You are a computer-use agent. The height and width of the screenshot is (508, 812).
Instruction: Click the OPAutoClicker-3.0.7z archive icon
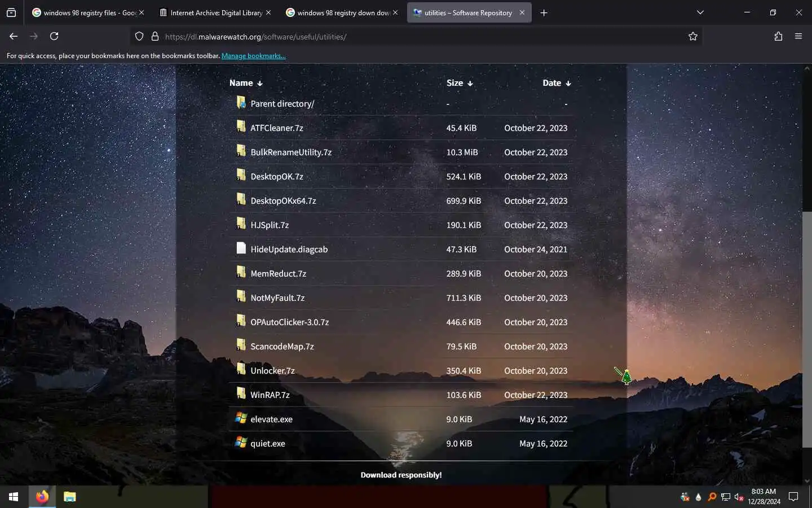(241, 321)
